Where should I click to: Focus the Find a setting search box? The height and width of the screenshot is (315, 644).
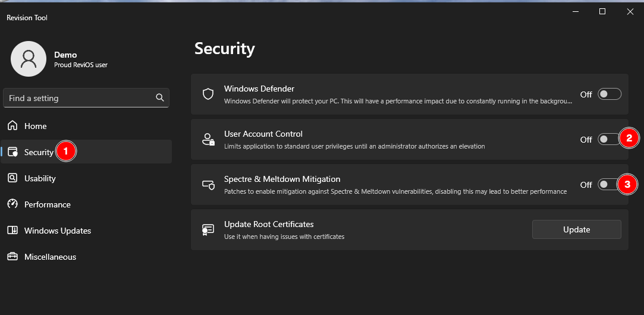[86, 97]
